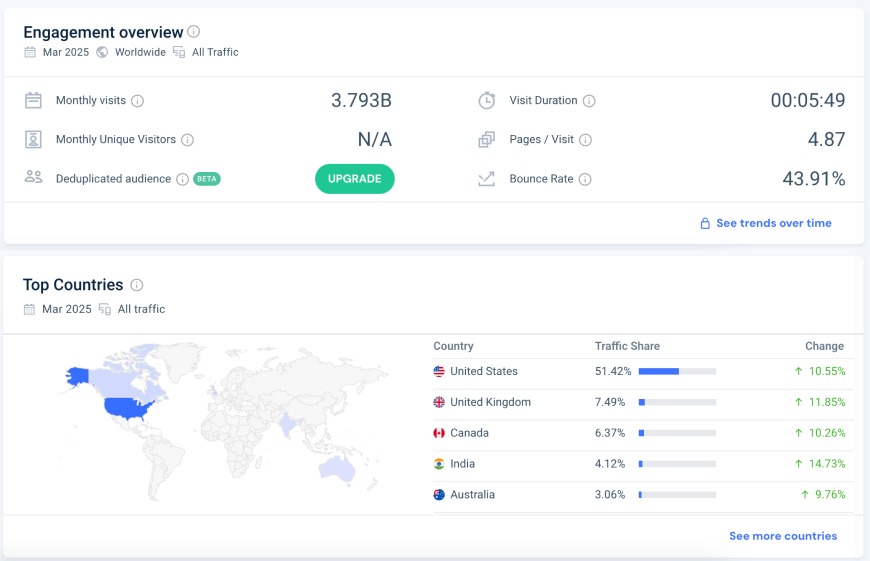Click info icon next to Visit Duration

pos(589,101)
